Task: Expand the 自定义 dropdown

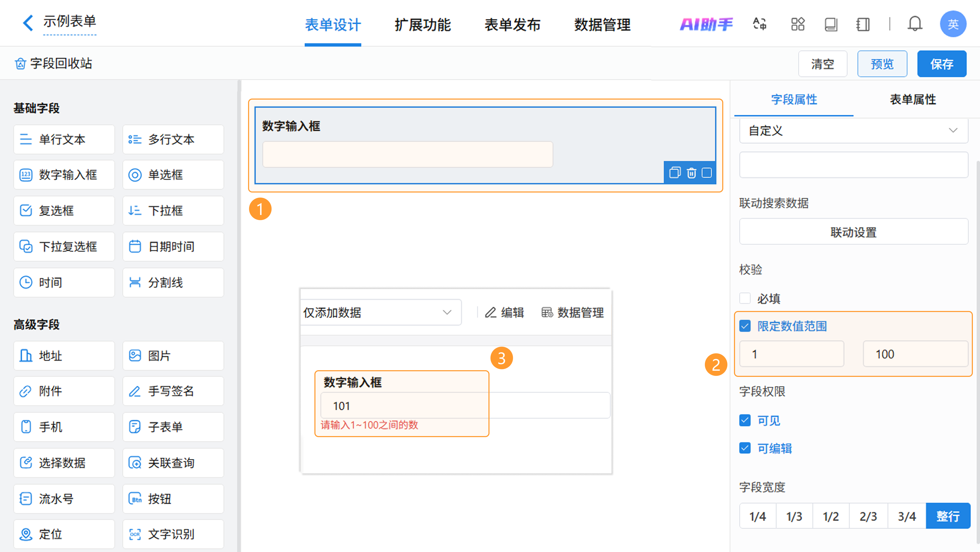Action: click(853, 130)
